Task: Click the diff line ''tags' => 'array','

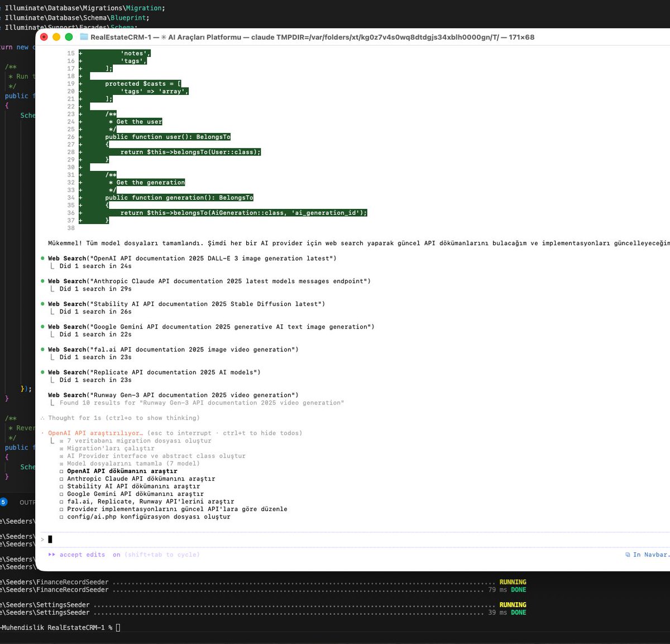Action: pyautogui.click(x=155, y=91)
